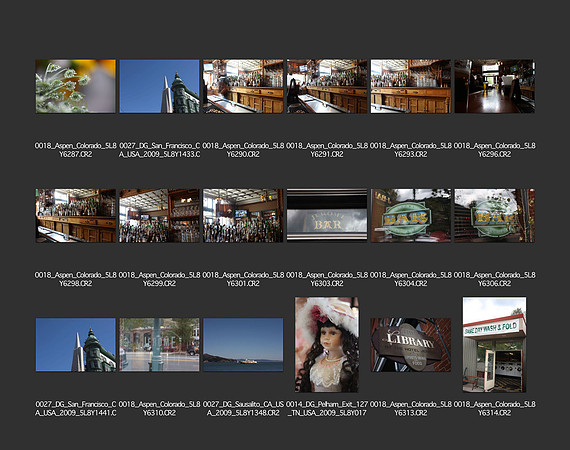Select the Wash & Fold laundromat thumbnail
Image resolution: width=570 pixels, height=450 pixels.
495,345
